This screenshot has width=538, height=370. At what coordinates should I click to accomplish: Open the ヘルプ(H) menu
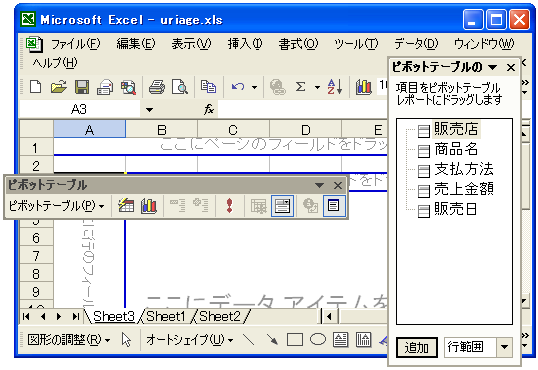click(x=55, y=63)
